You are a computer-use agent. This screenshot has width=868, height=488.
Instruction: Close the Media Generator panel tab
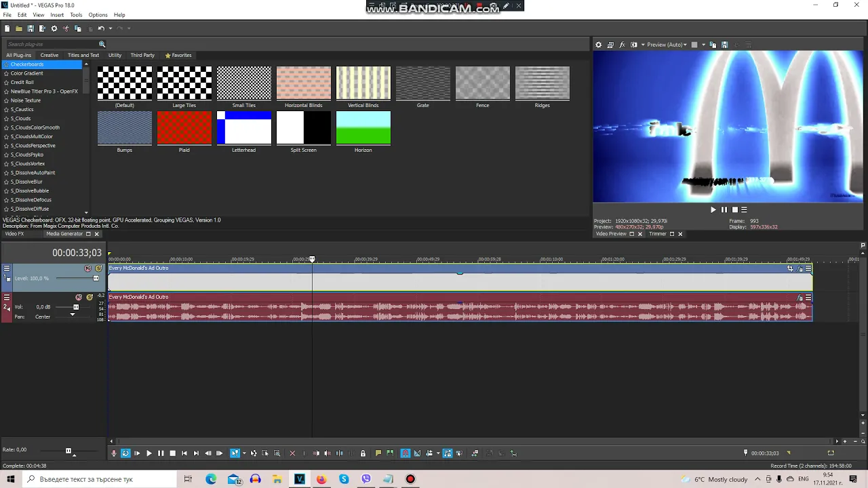(x=96, y=234)
